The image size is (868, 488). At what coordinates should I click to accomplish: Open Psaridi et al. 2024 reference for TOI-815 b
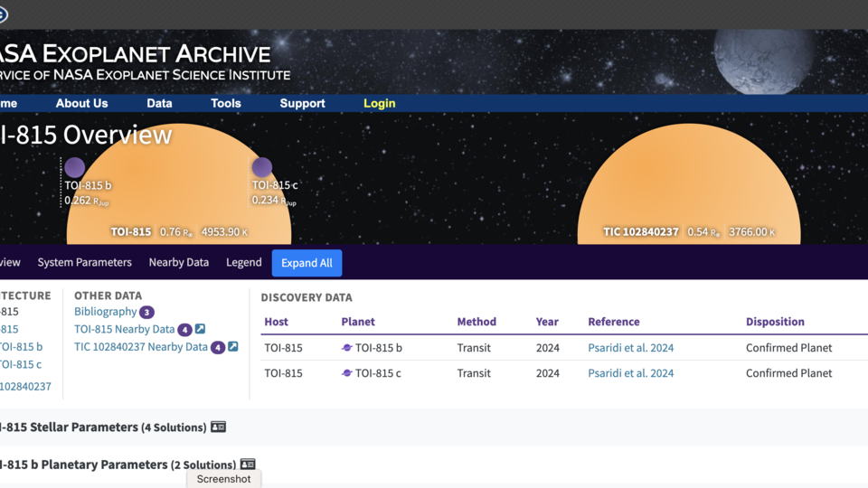630,348
